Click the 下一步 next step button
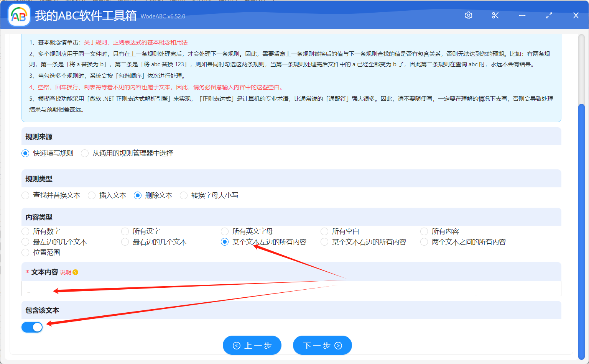The image size is (589, 364). click(x=322, y=346)
